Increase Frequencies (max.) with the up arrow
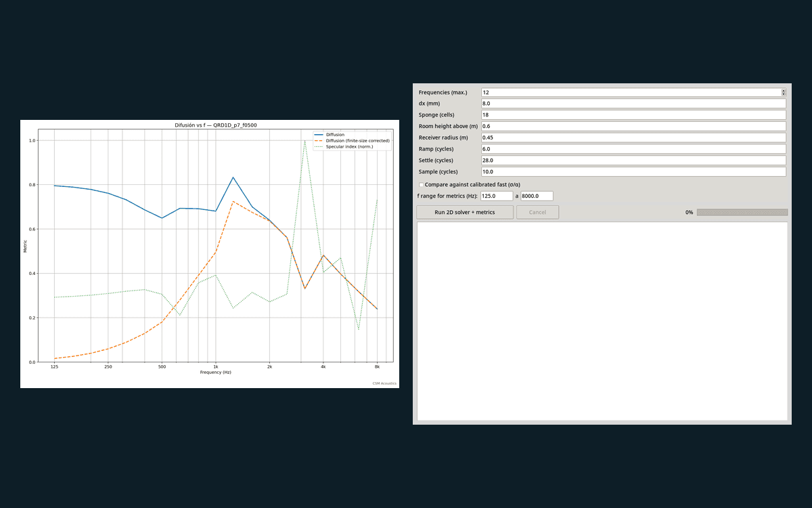812x508 pixels. (784, 90)
